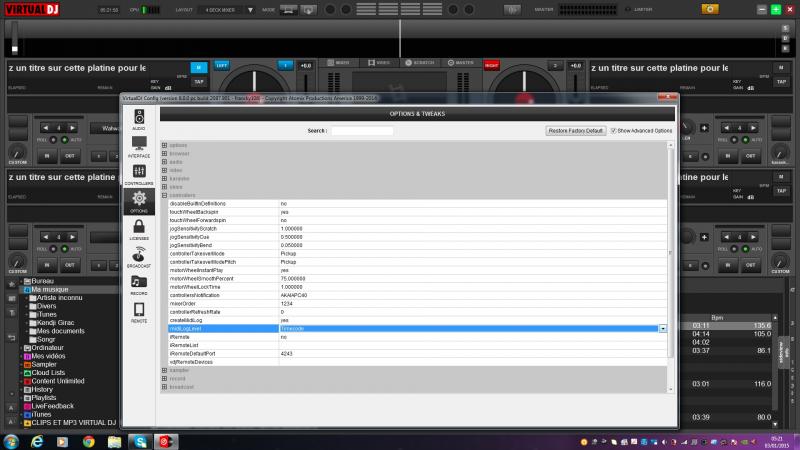This screenshot has width=800, height=450.
Task: Open the Kendji Girac folder
Action: pos(55,322)
